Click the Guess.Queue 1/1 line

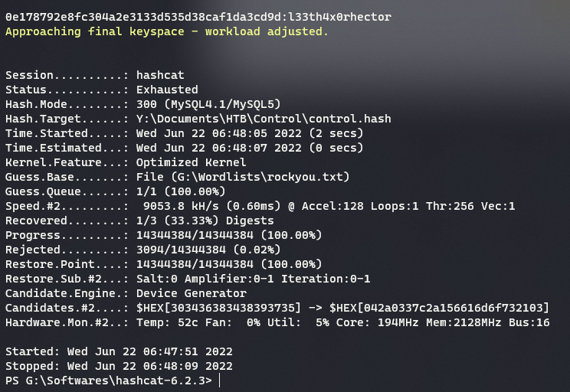pyautogui.click(x=180, y=191)
